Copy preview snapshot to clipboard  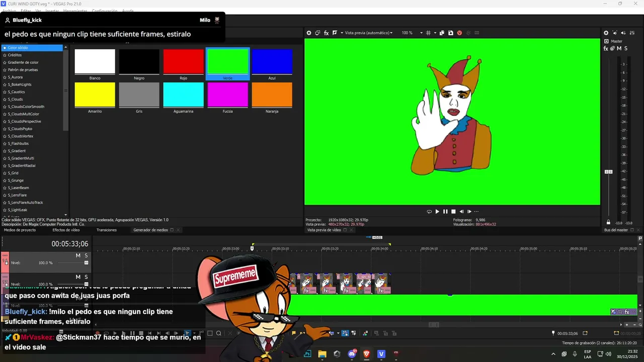point(442,33)
